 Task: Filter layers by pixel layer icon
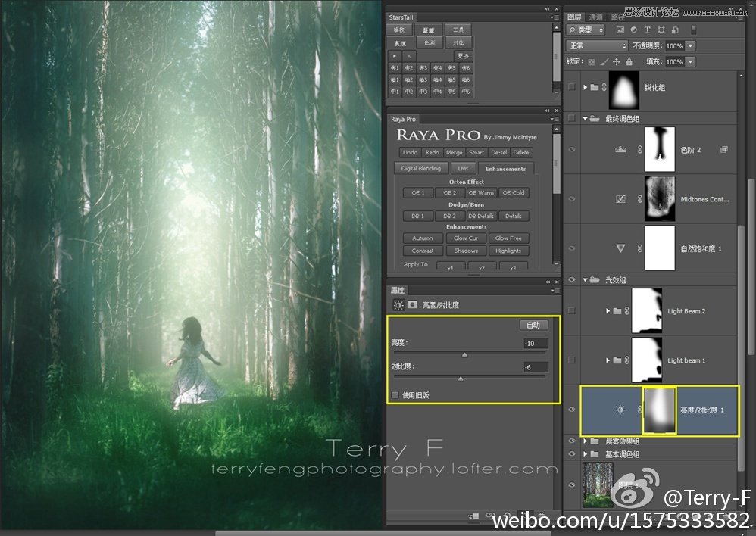(x=620, y=30)
